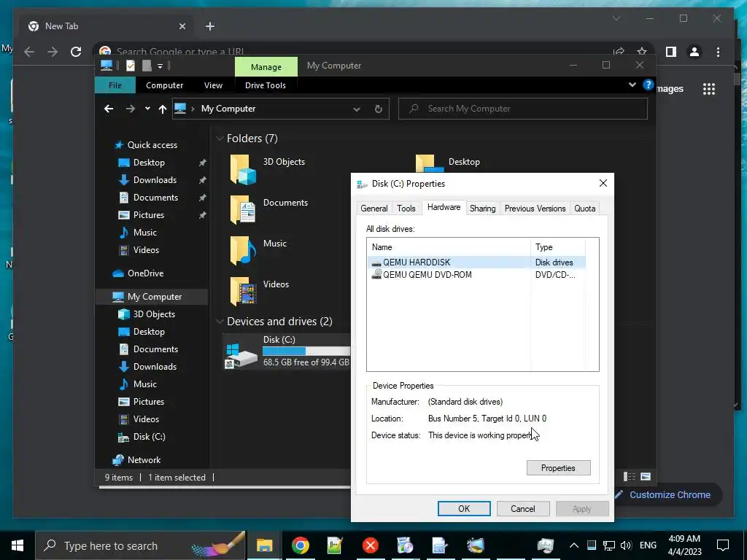
Task: Select OneDrive in navigation pane
Action: click(145, 273)
